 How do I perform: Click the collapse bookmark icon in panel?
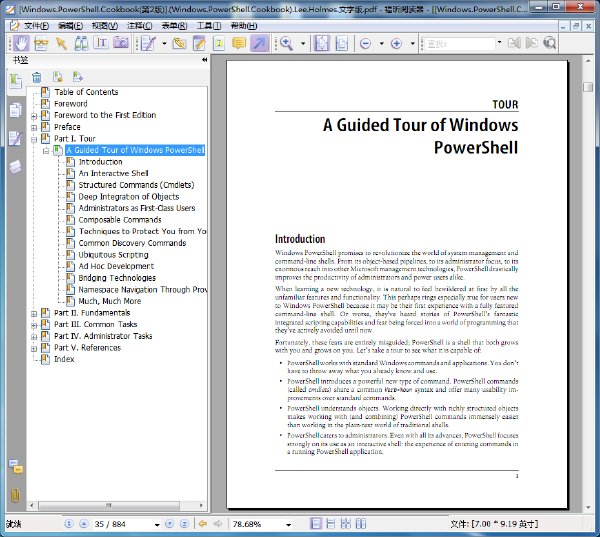78,77
